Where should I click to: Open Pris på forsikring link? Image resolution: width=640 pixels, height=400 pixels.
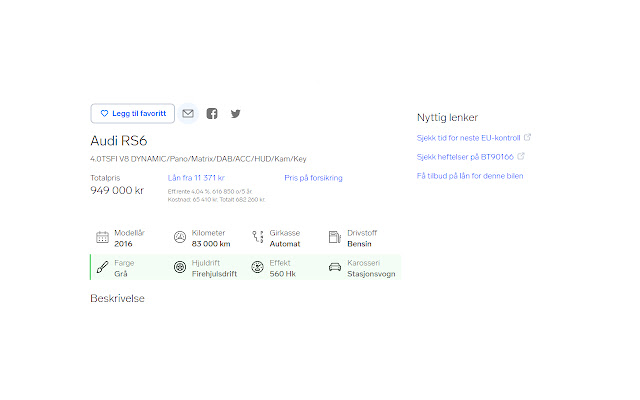coord(313,178)
